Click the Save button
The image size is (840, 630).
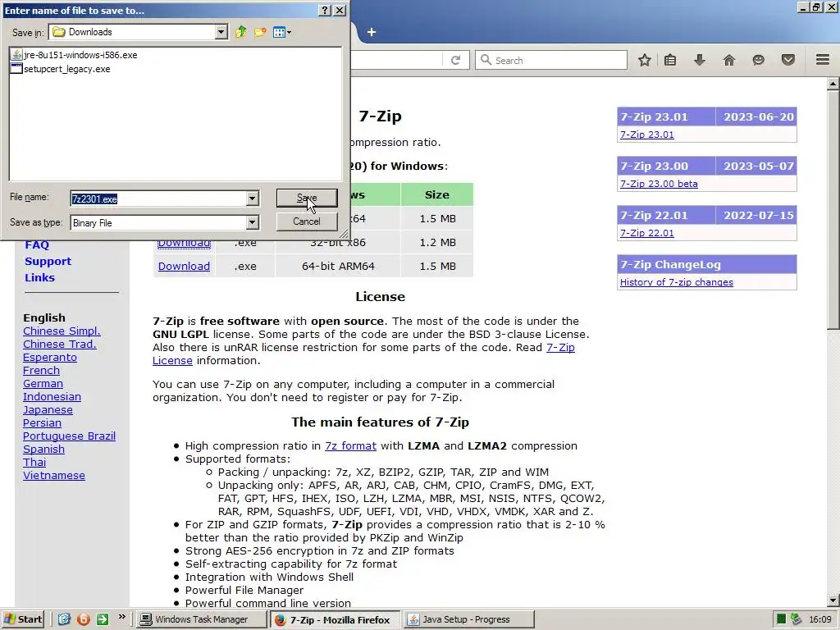tap(307, 198)
